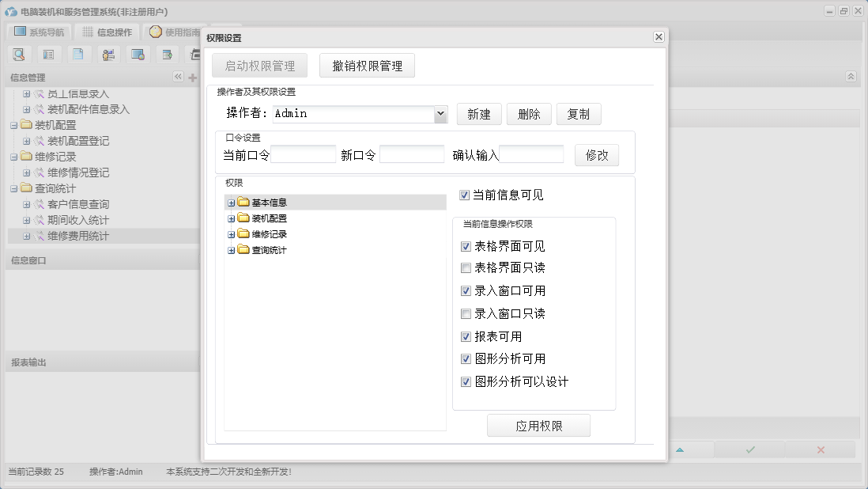
Task: Collapse the 信息管理 panel with double-arrow icon
Action: 178,77
